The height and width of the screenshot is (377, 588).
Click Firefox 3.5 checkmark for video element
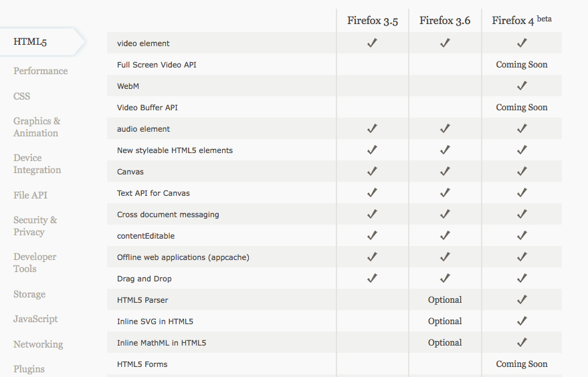point(372,43)
